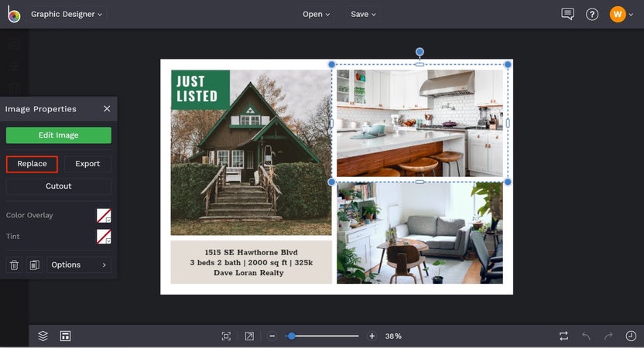
Task: Click the zoom out minus button
Action: [272, 336]
